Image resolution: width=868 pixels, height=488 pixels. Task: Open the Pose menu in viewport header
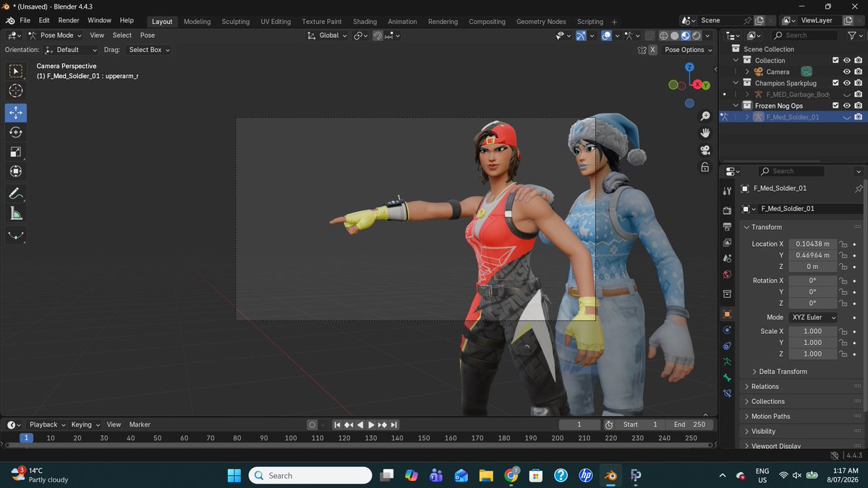coord(148,35)
